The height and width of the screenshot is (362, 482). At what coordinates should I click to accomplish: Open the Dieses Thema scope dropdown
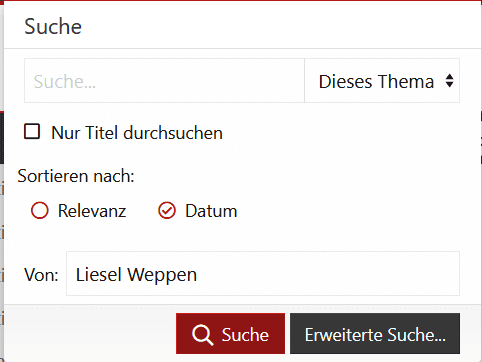pyautogui.click(x=382, y=81)
